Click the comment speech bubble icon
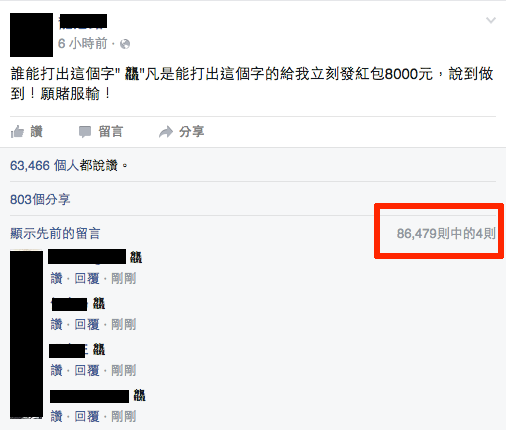 click(85, 132)
